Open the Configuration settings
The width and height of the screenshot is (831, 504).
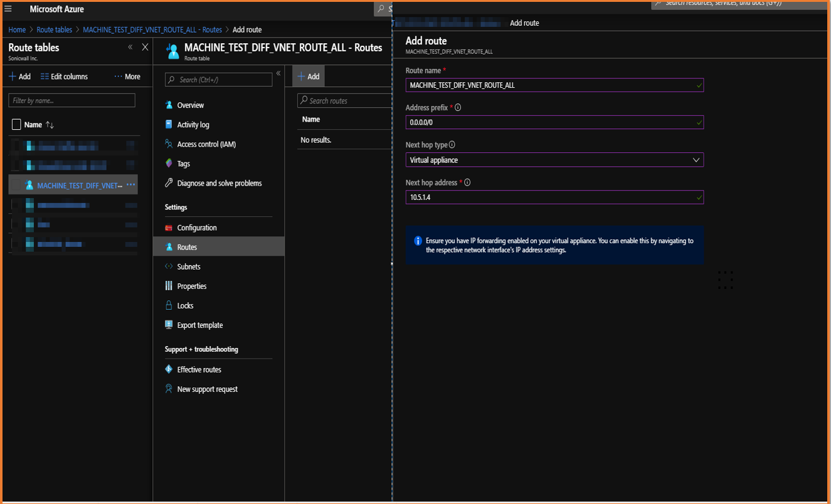[x=197, y=228]
